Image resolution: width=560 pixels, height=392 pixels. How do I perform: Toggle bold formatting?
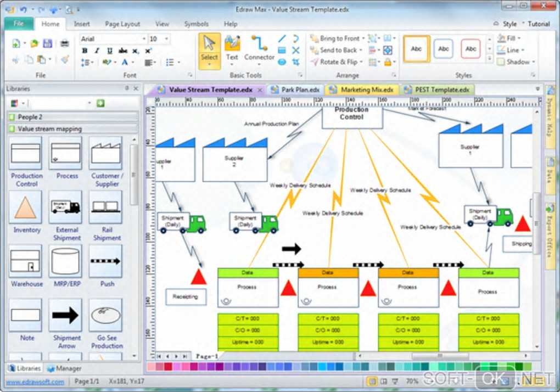click(x=85, y=51)
